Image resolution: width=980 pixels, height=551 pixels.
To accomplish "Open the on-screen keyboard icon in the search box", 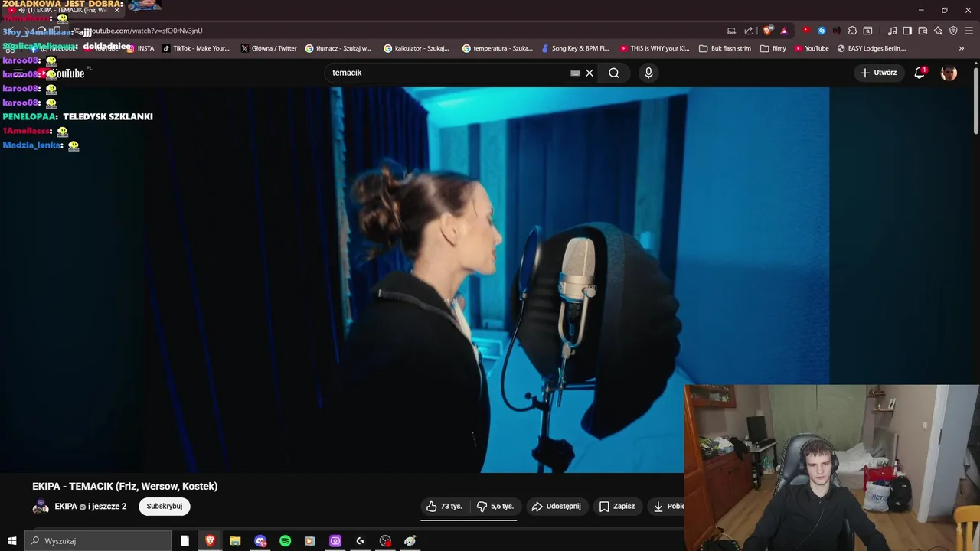I will 575,73.
